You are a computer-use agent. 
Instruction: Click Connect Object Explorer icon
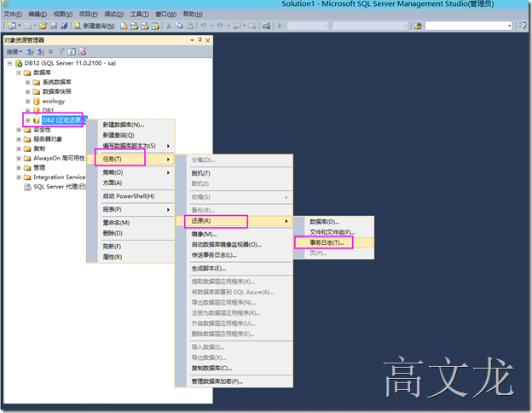pyautogui.click(x=30, y=51)
